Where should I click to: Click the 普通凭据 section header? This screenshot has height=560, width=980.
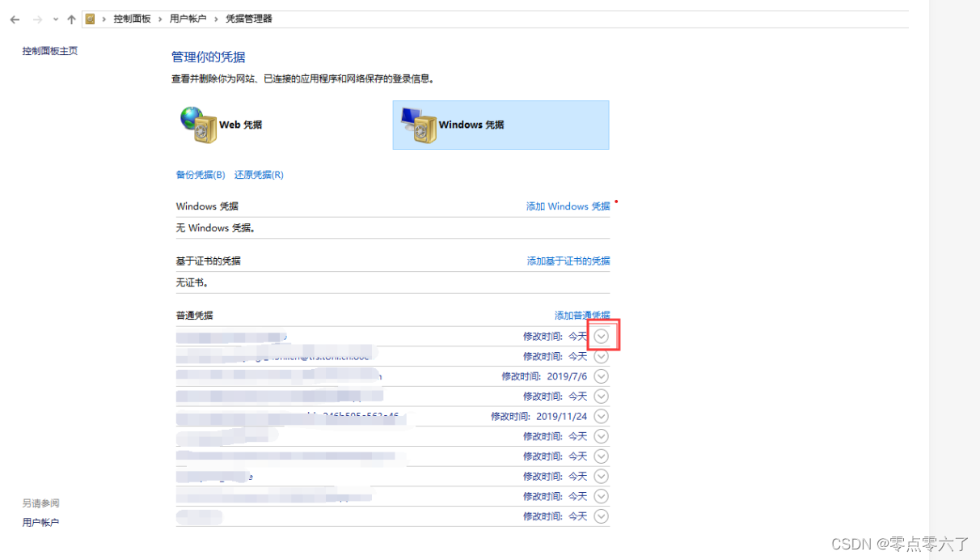point(195,316)
